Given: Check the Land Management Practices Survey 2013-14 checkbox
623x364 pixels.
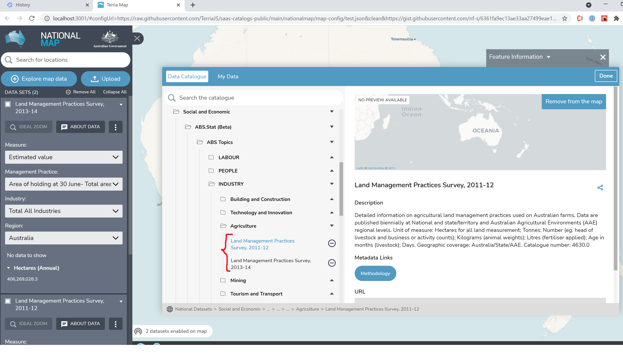Looking at the screenshot, I should point(8,104).
